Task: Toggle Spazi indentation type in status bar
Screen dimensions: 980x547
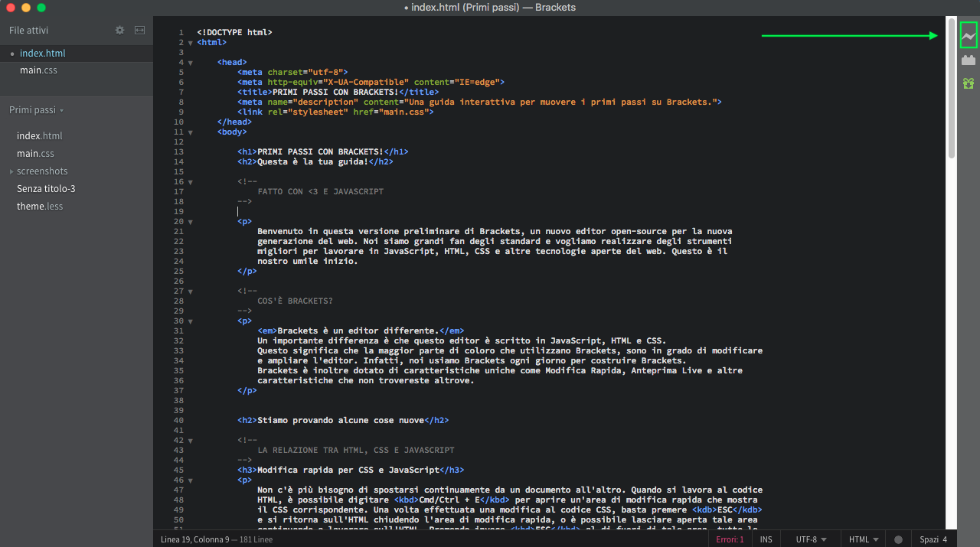Action: (929, 539)
